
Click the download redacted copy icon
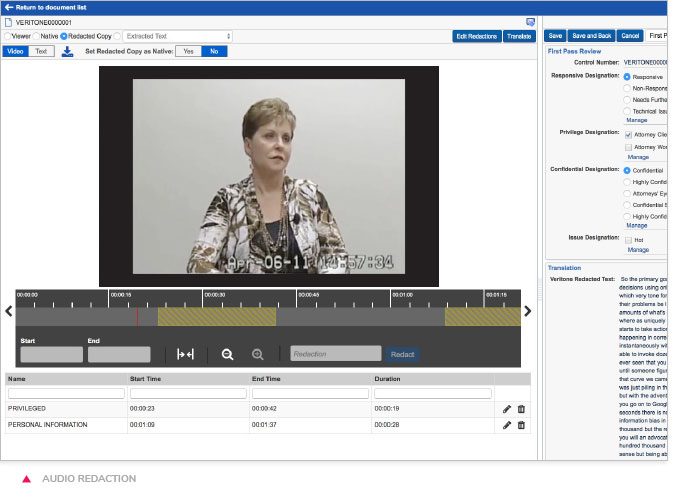click(x=67, y=52)
